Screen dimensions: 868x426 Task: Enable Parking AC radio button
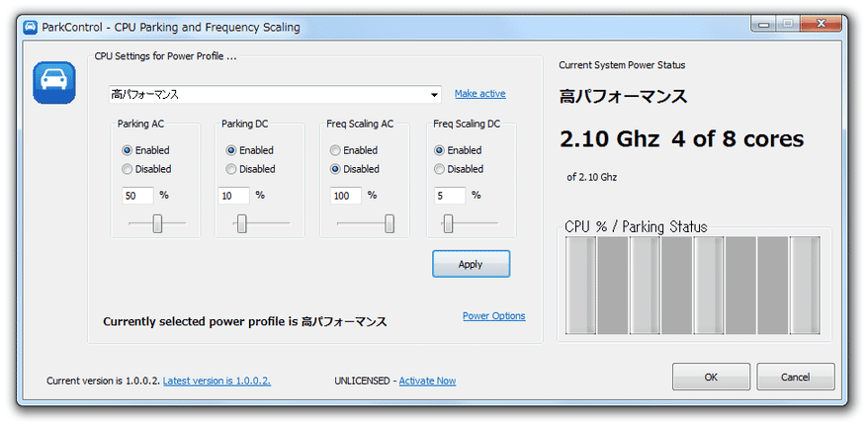click(x=127, y=150)
